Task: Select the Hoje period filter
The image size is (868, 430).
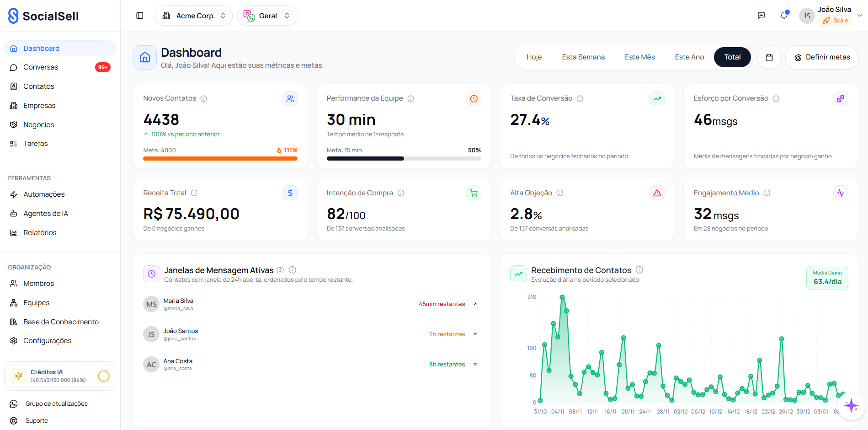Action: pos(534,57)
